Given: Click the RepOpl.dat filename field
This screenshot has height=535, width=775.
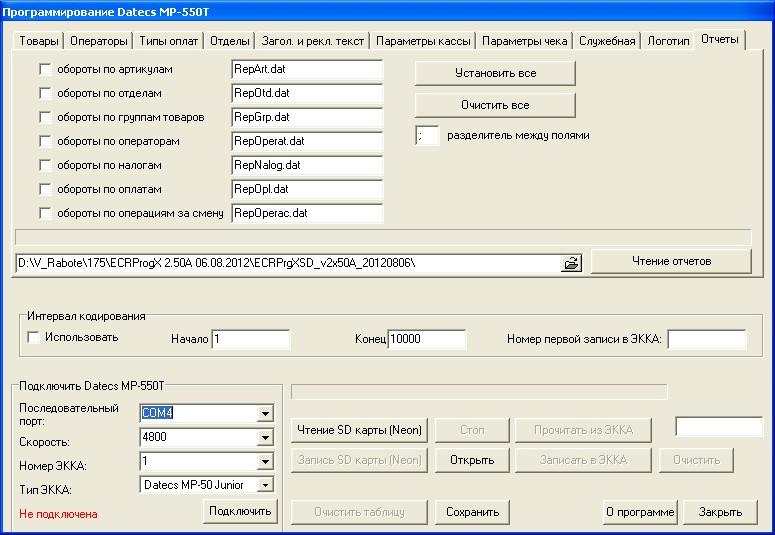Looking at the screenshot, I should pyautogui.click(x=307, y=189).
